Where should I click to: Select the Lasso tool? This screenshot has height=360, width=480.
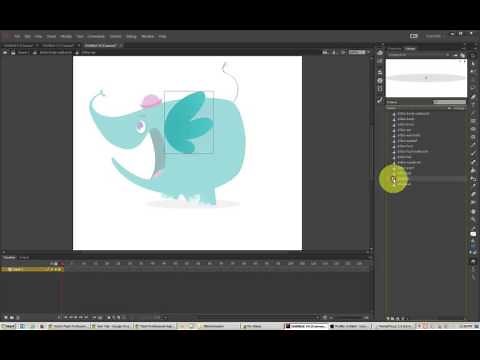tap(473, 88)
